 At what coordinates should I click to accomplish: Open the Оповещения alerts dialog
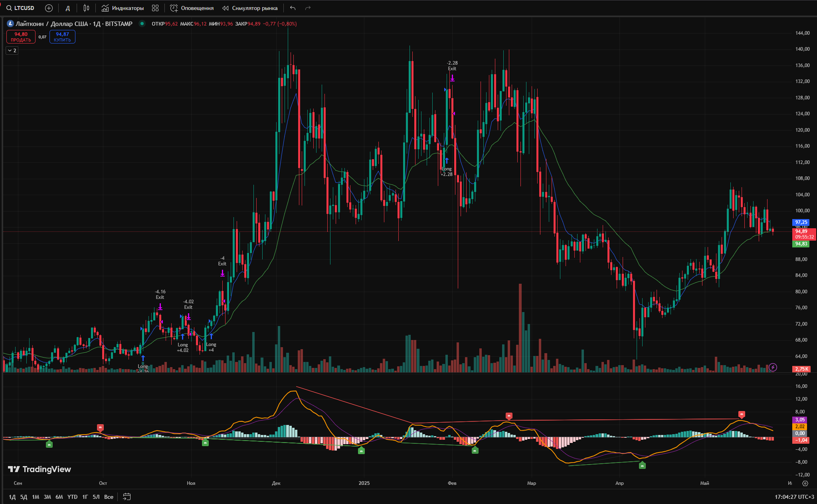pos(192,8)
